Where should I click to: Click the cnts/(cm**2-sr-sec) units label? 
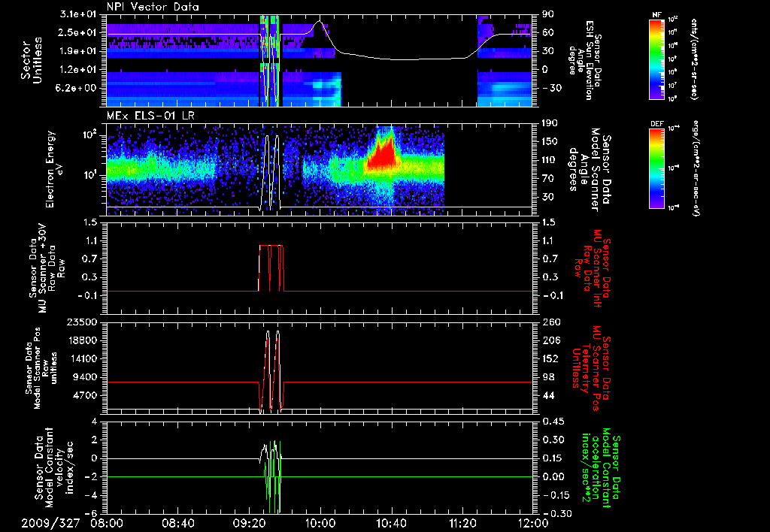(694, 59)
